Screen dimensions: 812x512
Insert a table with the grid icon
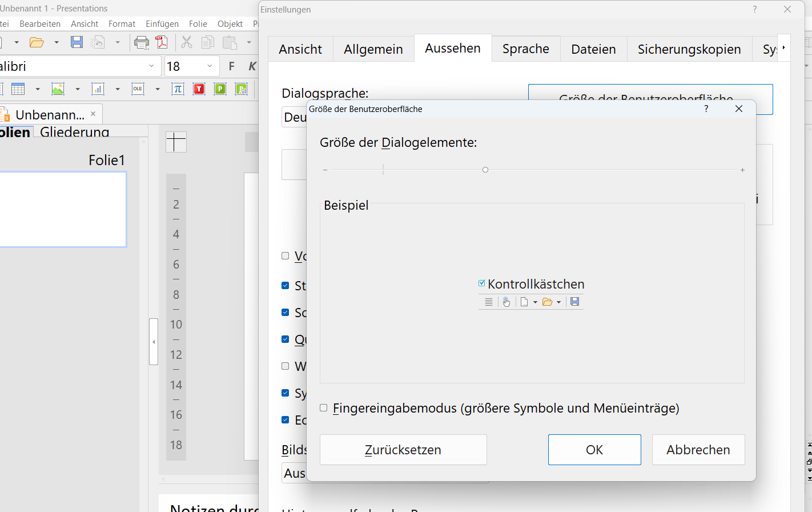coord(18,89)
